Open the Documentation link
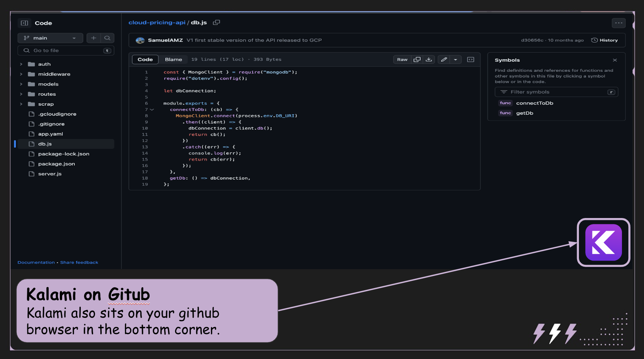Image resolution: width=644 pixels, height=359 pixels. [36, 263]
